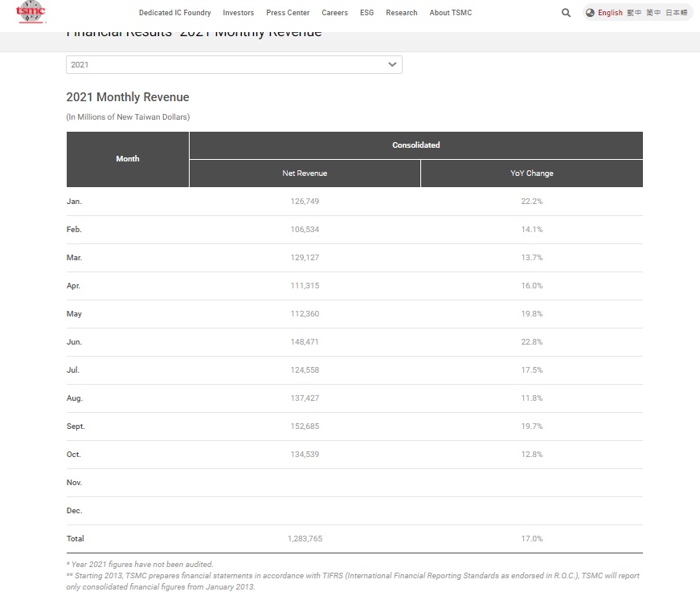This screenshot has width=700, height=600.
Task: Click the globe language icon
Action: 590,13
